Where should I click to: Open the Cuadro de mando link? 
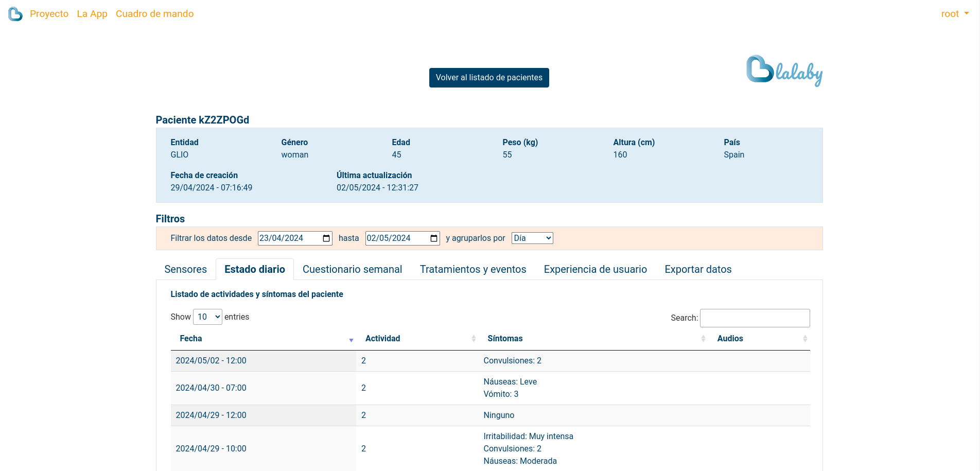[154, 14]
